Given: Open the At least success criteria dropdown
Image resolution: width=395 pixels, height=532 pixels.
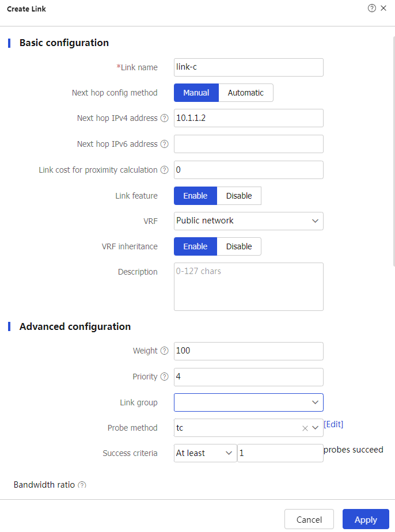Looking at the screenshot, I should (205, 453).
